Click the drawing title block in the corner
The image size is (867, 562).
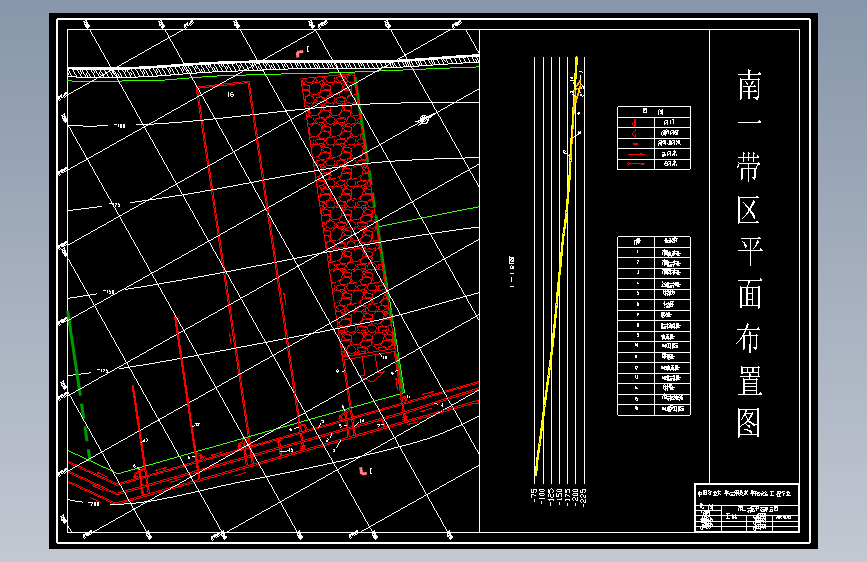click(x=746, y=508)
